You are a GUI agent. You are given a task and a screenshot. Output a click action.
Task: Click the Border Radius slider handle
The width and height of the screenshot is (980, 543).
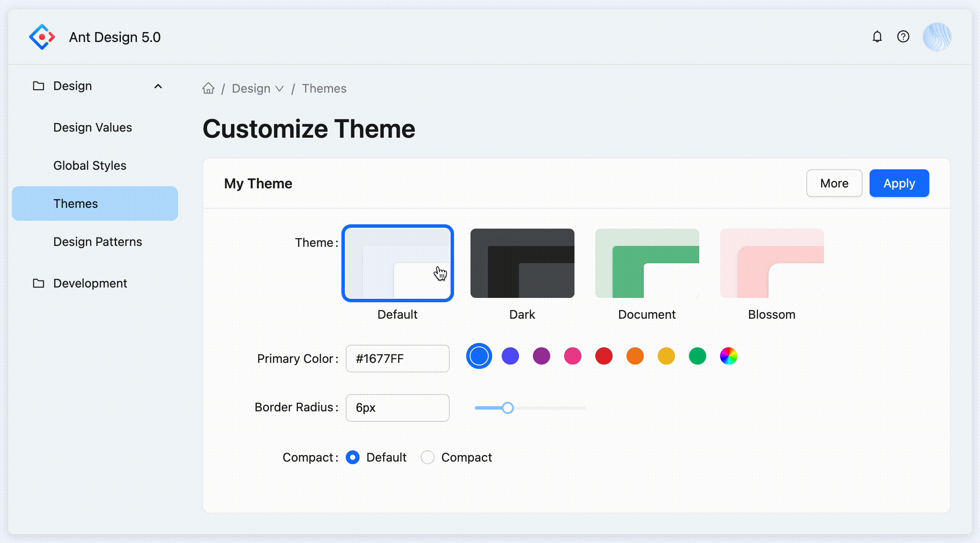pyautogui.click(x=508, y=408)
